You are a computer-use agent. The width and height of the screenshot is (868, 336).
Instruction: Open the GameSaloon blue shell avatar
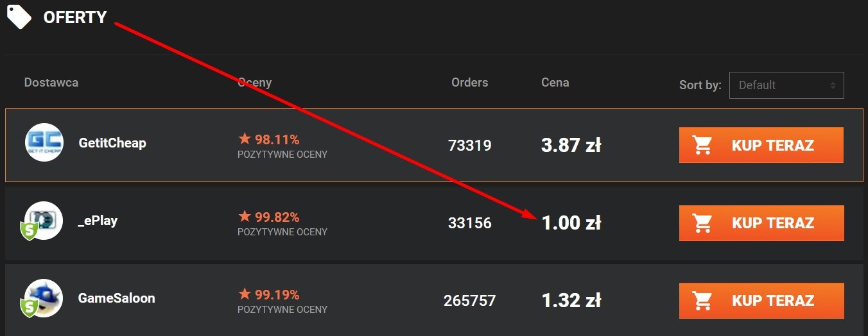(x=44, y=298)
